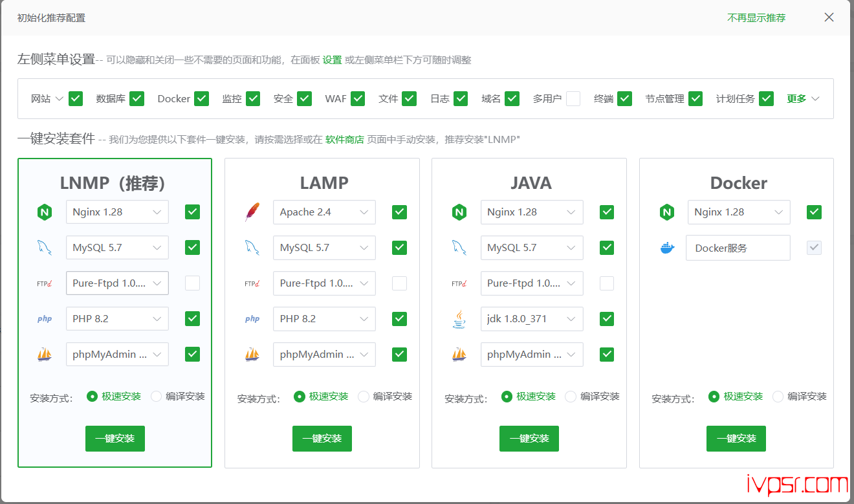This screenshot has width=854, height=504.
Task: Enable the 多用户 menu checkbox
Action: [573, 98]
